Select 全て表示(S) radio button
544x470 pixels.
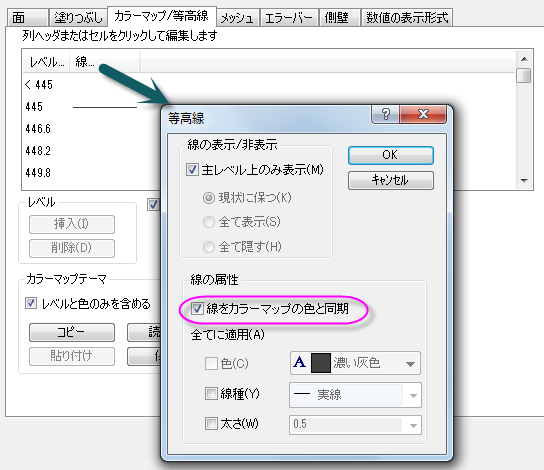209,222
